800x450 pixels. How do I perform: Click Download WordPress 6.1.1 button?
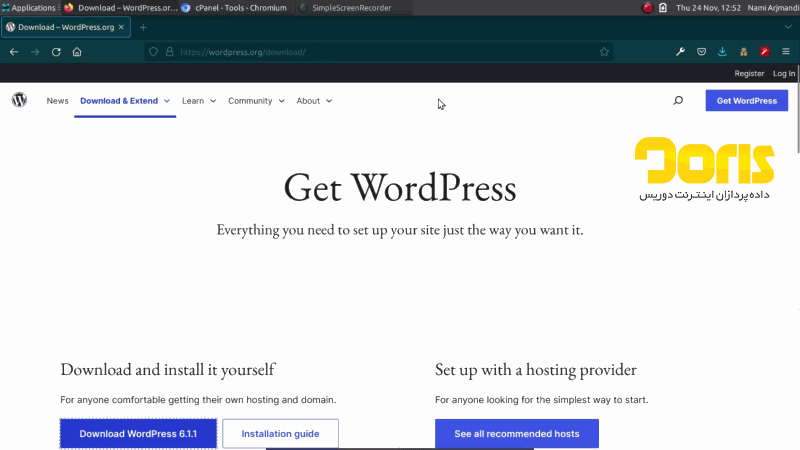click(x=138, y=434)
